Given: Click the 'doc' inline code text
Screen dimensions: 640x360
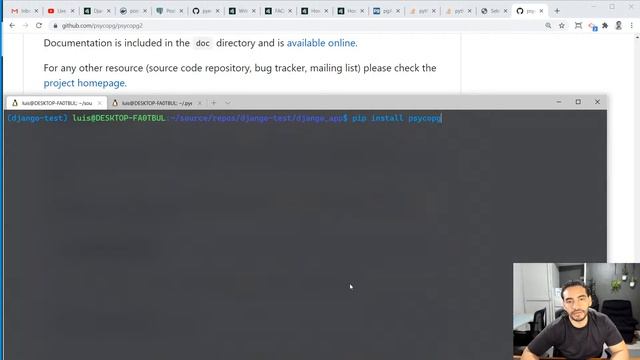Looking at the screenshot, I should 203,43.
